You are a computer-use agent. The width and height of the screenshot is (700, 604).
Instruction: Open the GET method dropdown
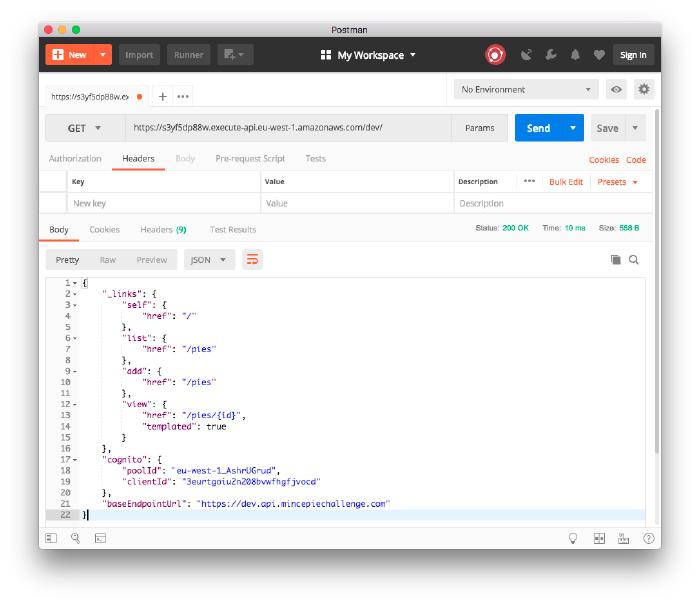85,128
